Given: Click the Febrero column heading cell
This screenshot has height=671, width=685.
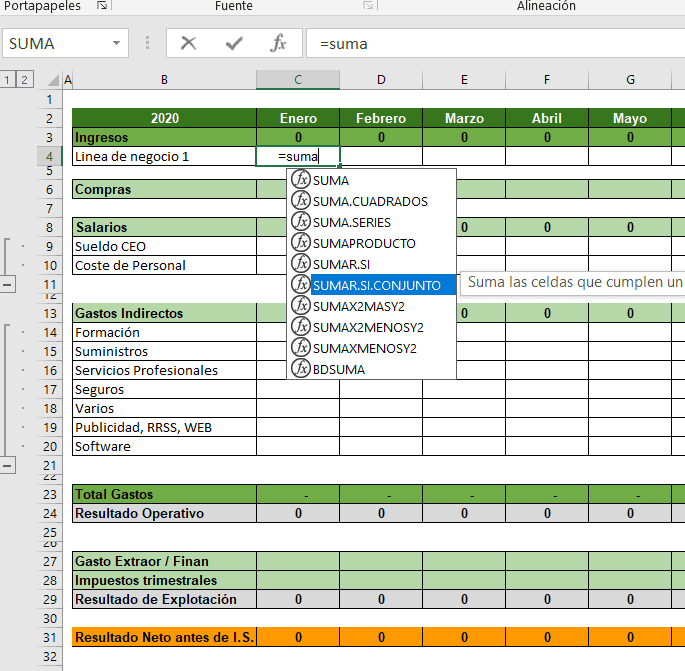Looking at the screenshot, I should click(x=381, y=118).
